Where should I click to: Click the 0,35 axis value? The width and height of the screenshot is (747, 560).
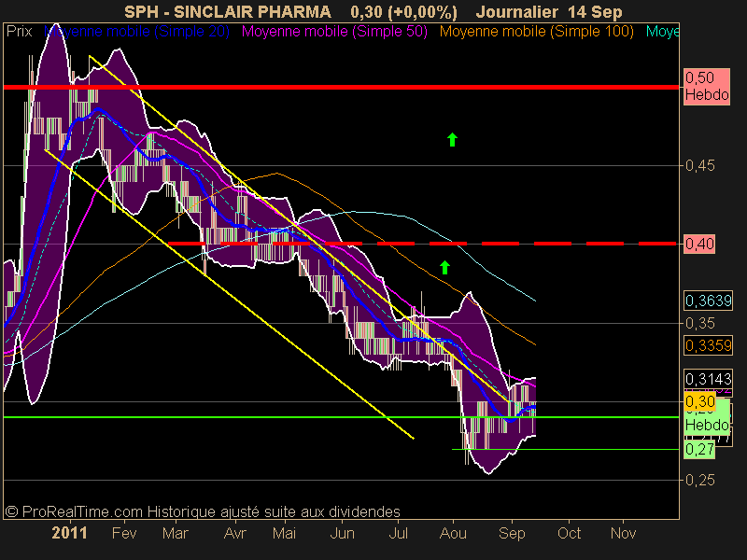tap(699, 323)
